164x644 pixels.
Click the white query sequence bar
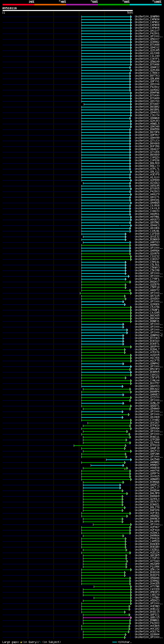point(67,11)
